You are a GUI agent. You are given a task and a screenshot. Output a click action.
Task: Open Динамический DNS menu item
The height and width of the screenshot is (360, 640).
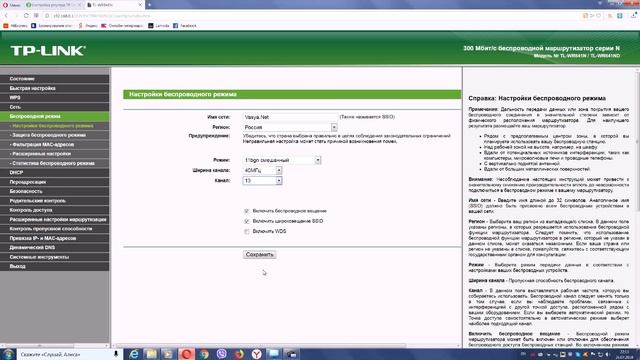coord(55,248)
